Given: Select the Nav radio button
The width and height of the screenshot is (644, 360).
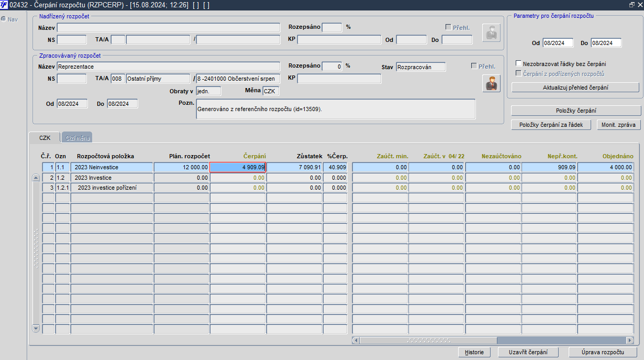Looking at the screenshot, I should pyautogui.click(x=4, y=19).
